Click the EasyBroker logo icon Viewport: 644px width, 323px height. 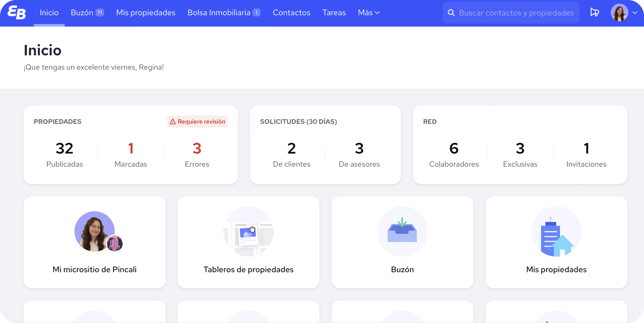pyautogui.click(x=17, y=13)
